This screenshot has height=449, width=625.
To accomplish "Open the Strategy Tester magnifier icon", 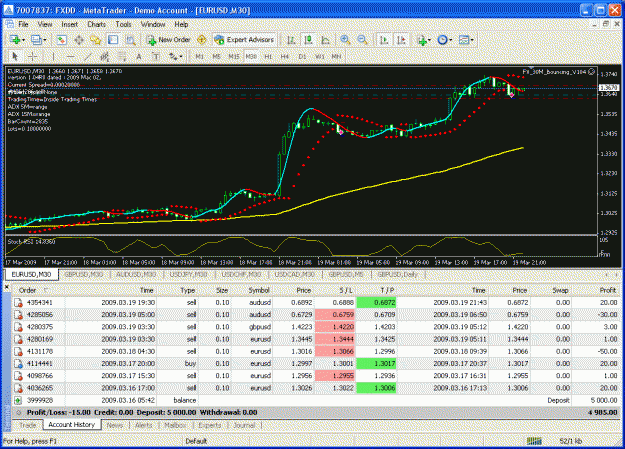I will [x=130, y=40].
